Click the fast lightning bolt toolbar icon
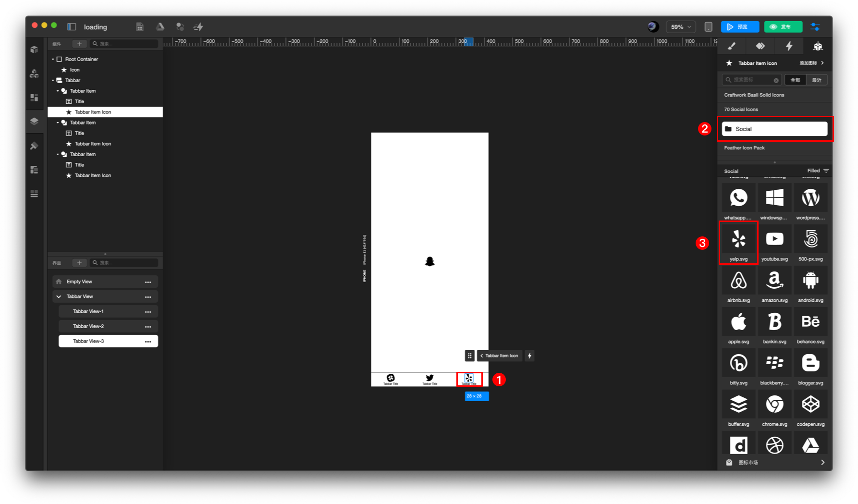The height and width of the screenshot is (504, 858). tap(198, 27)
